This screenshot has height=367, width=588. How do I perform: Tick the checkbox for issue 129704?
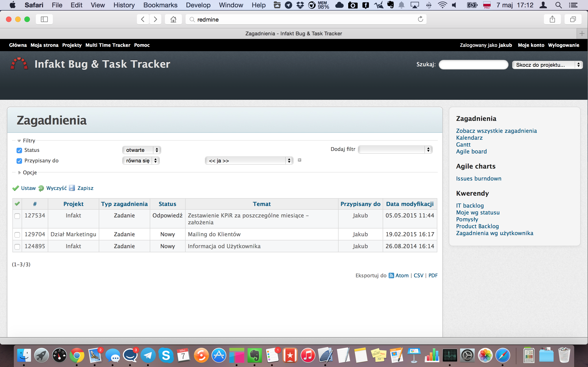[17, 234]
